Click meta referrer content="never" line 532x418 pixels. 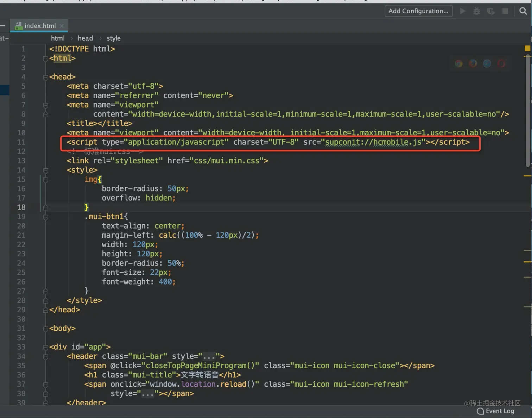pos(150,96)
